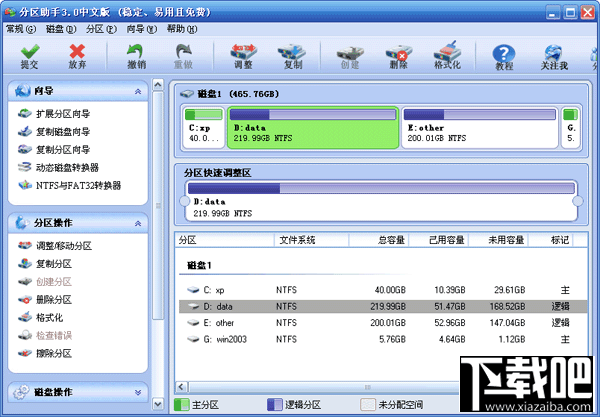Click the 主分区 green legend swatch
Screen dimensions: 600x417
click(182, 405)
